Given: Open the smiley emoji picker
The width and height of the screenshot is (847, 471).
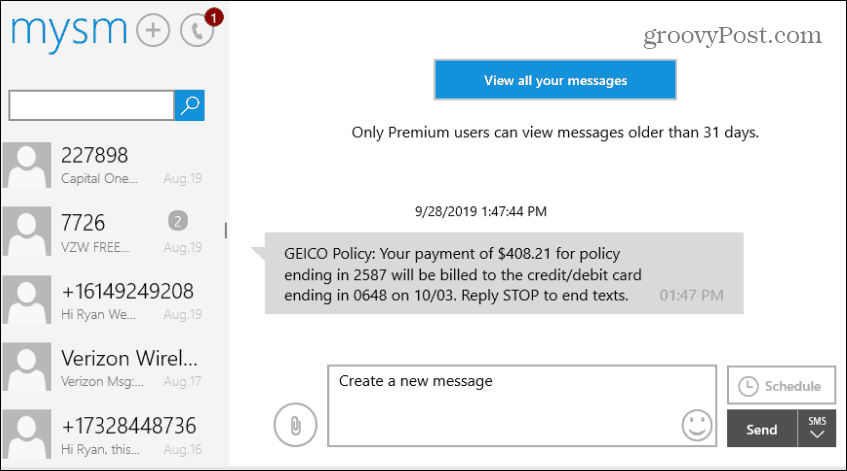Looking at the screenshot, I should 697,425.
